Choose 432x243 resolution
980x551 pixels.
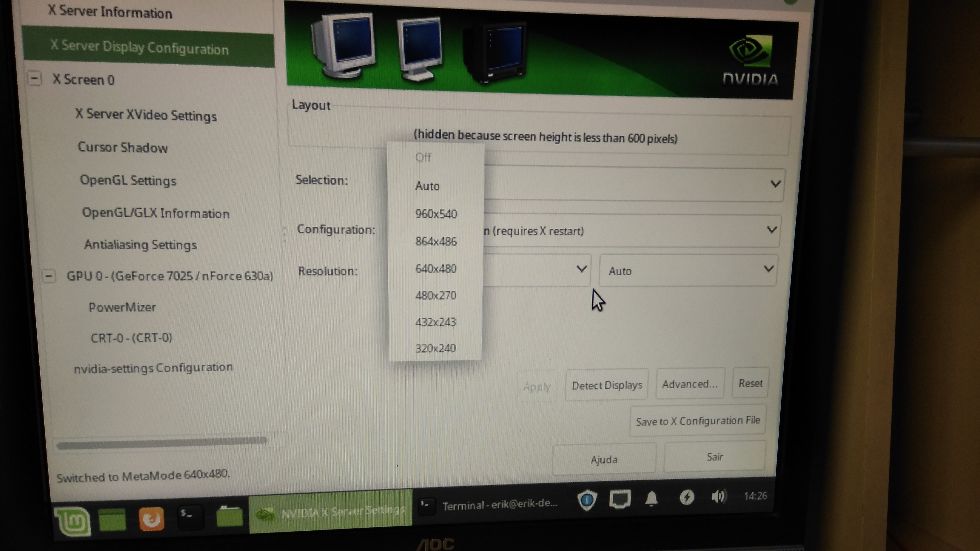[435, 322]
